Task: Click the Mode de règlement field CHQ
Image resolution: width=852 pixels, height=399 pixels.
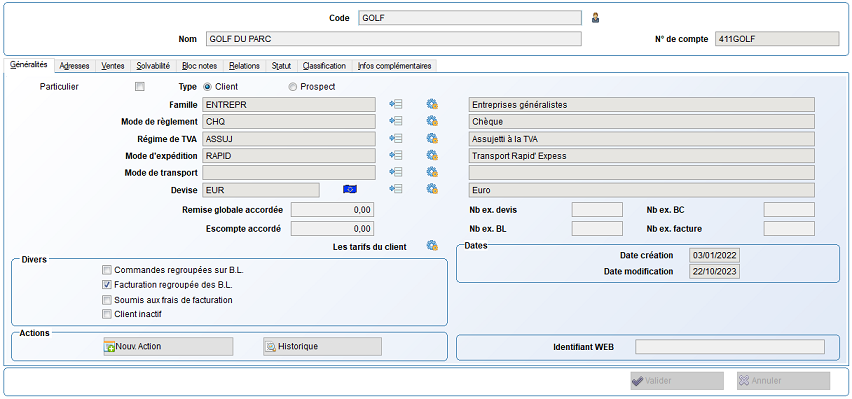Action: (x=289, y=121)
